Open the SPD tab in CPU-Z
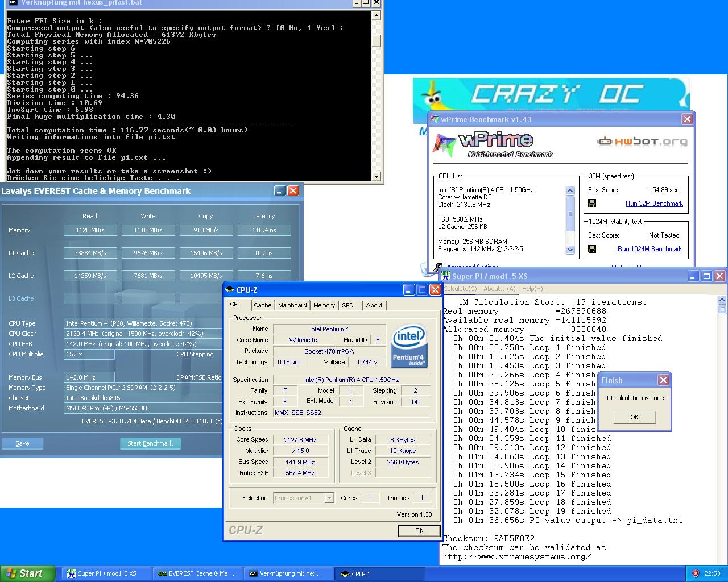 pyautogui.click(x=348, y=305)
